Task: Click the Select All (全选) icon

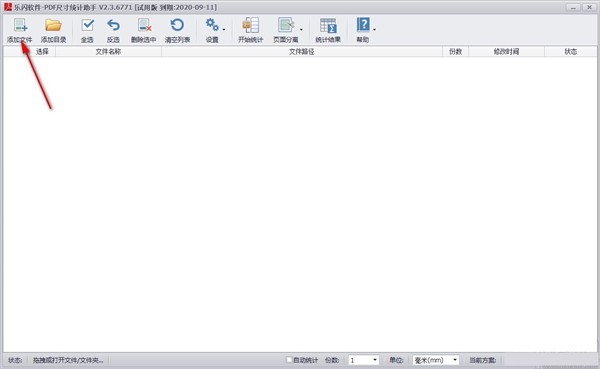Action: click(x=87, y=25)
